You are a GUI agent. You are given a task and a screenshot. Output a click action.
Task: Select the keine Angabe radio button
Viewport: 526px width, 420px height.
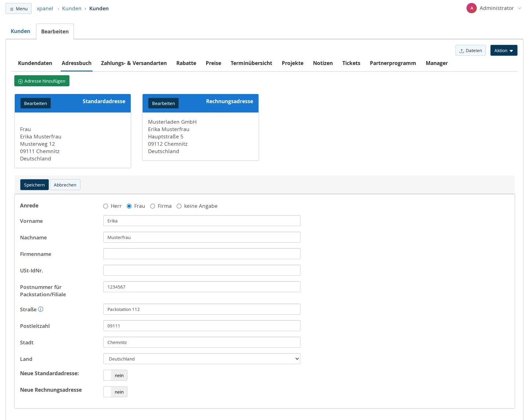(x=179, y=206)
